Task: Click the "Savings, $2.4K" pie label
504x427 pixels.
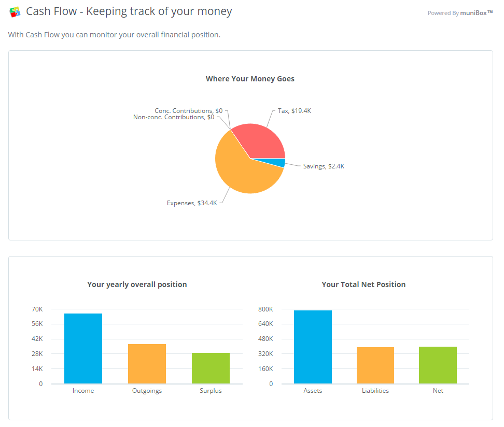Action: click(x=324, y=166)
